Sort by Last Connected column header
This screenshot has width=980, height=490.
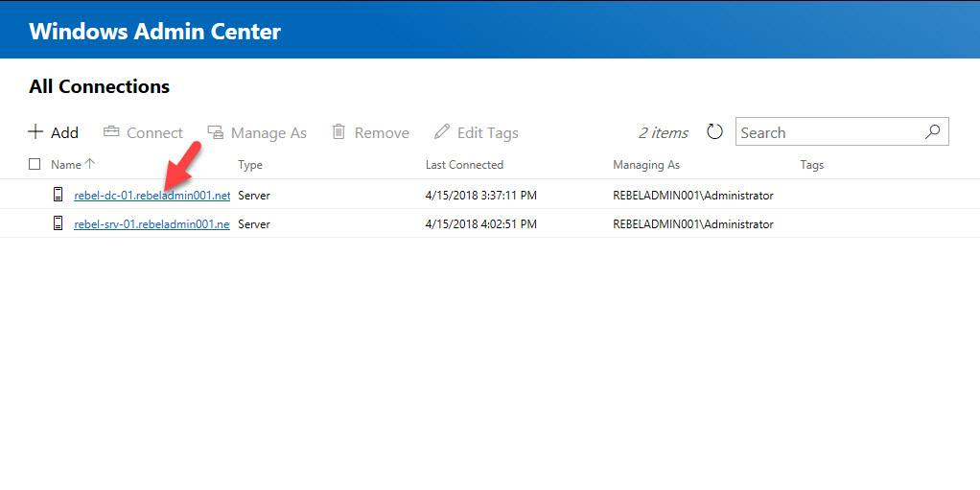(464, 165)
